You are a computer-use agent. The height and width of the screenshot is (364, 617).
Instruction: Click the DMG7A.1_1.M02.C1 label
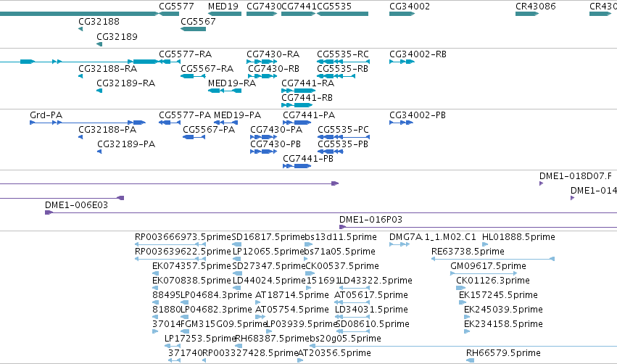tap(433, 237)
